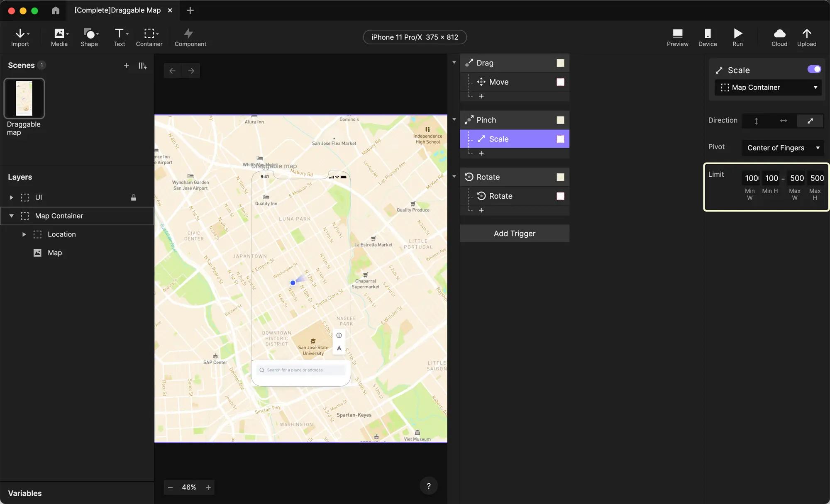Switch to the [Complete]Draggable Map tab
Viewport: 830px width, 504px height.
point(117,10)
